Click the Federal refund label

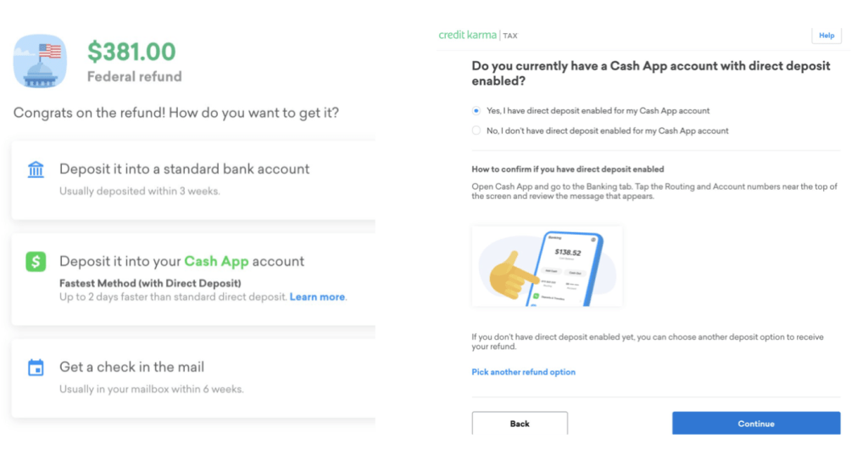click(134, 76)
